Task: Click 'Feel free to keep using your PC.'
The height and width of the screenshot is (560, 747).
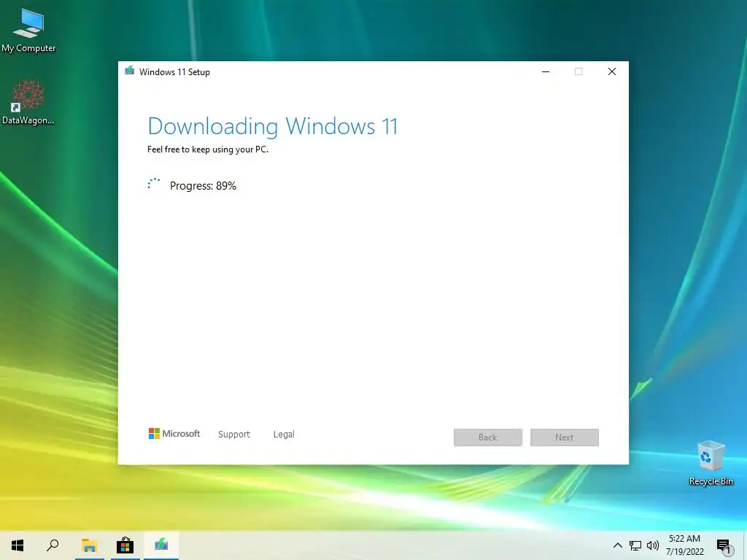Action: coord(208,149)
